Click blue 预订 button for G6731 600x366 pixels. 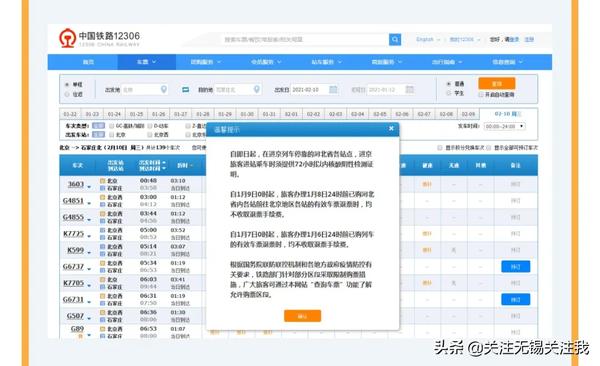tap(515, 299)
